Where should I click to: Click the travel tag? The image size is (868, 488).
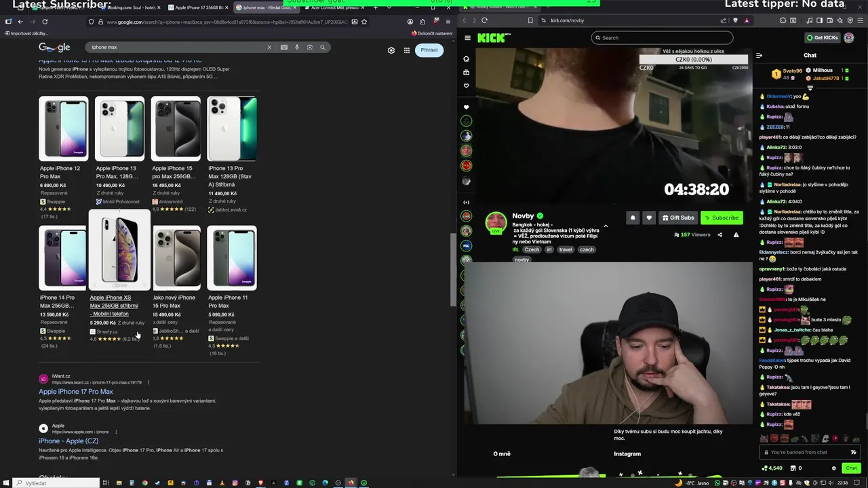[566, 249]
